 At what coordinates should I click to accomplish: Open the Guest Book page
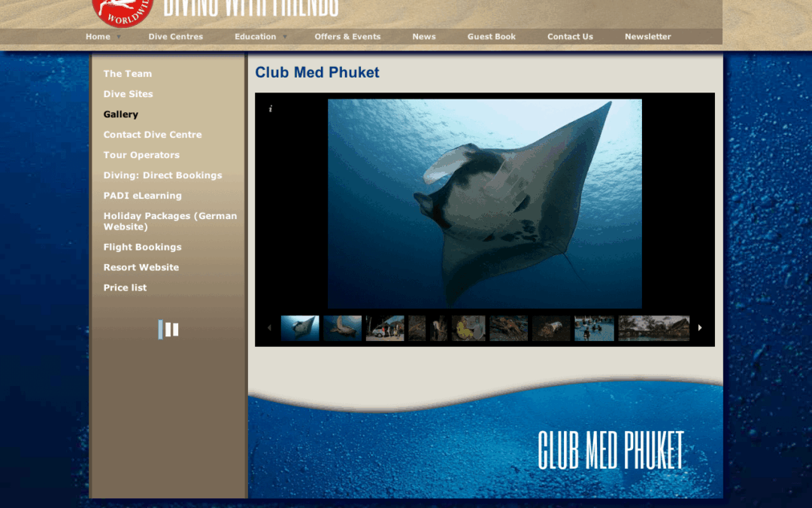pos(492,37)
